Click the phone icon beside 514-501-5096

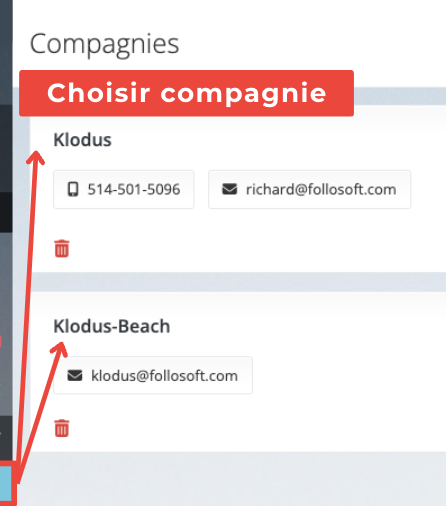(73, 189)
